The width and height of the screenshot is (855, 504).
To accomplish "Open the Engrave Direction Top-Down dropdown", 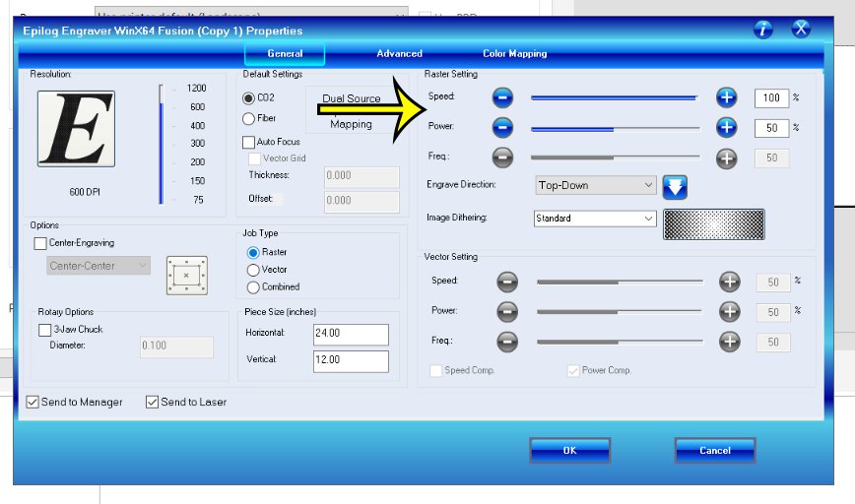I will point(595,185).
